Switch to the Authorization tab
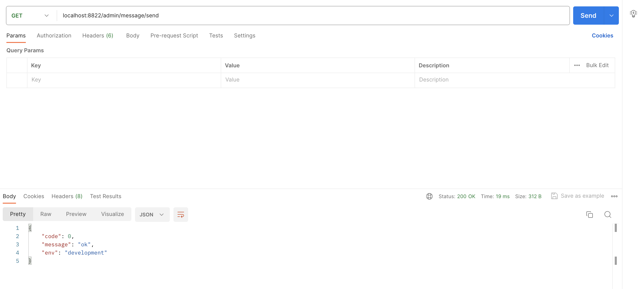This screenshot has width=644, height=289. 54,35
